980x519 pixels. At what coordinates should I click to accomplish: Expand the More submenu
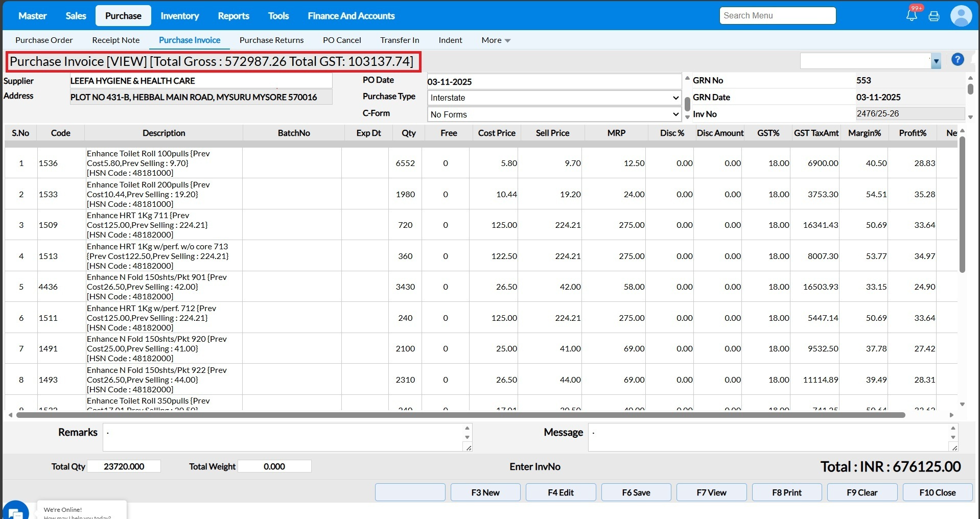496,40
